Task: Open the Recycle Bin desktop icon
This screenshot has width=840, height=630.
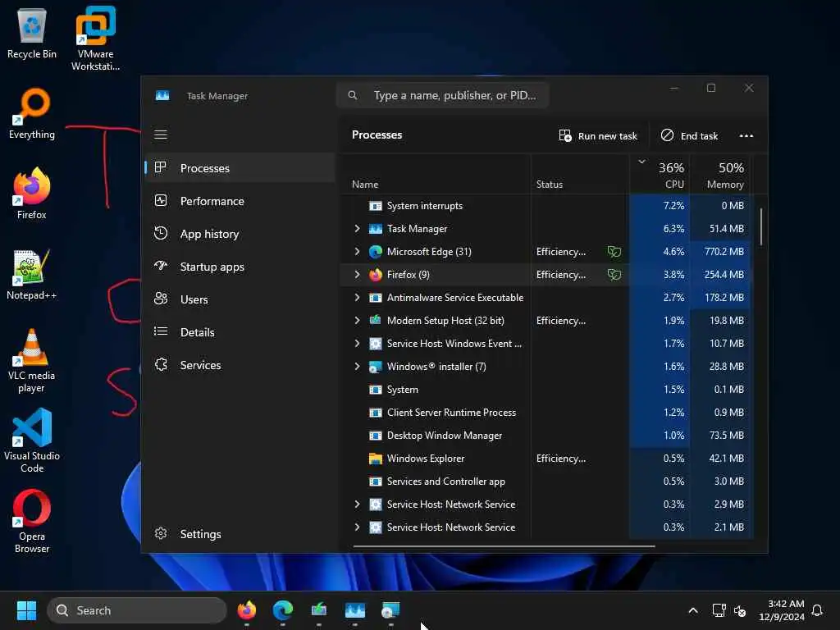Action: point(32,33)
